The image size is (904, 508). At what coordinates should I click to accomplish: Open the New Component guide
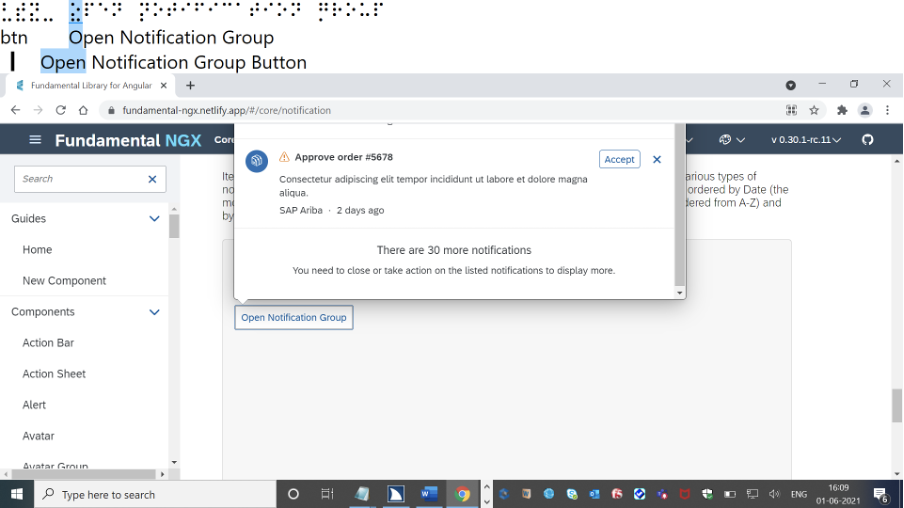64,281
